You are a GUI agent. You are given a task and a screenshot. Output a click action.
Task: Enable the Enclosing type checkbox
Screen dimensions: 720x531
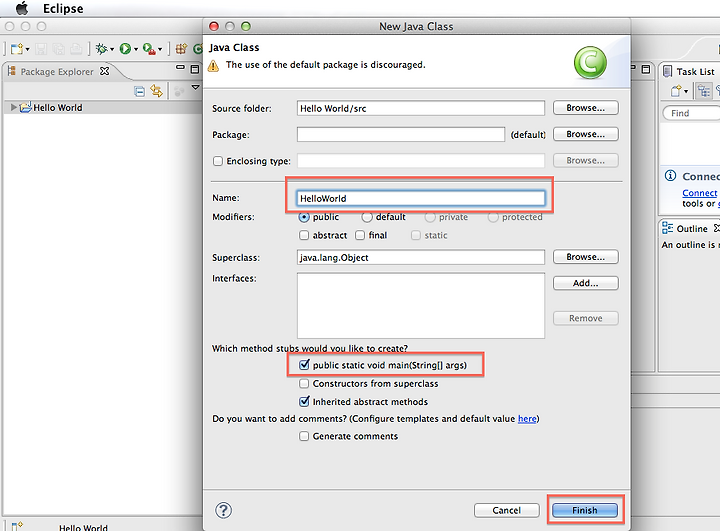pyautogui.click(x=218, y=161)
